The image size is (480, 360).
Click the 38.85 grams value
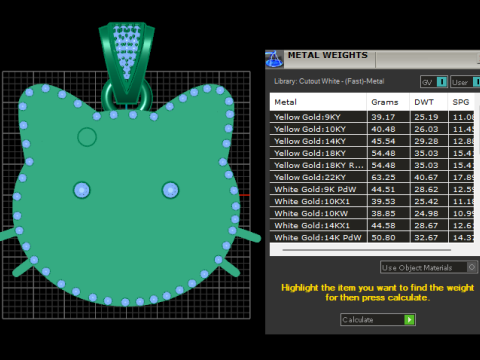[x=383, y=213]
